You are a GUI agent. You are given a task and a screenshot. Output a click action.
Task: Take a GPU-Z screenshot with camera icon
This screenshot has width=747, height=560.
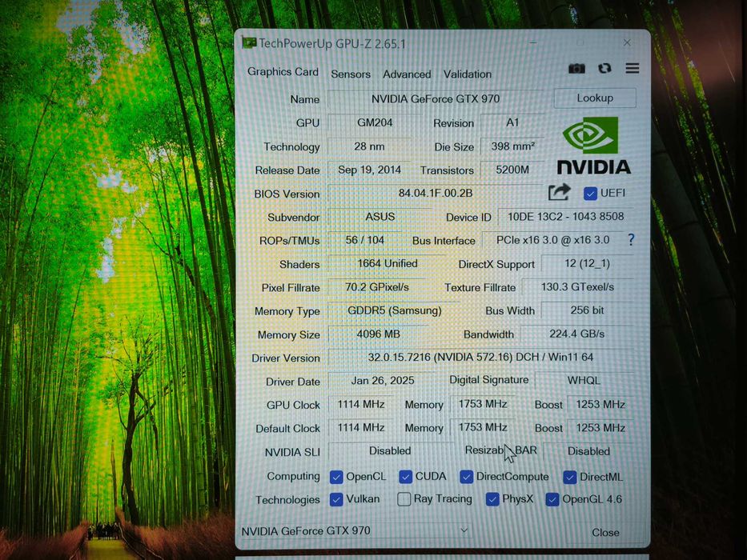[x=576, y=69]
